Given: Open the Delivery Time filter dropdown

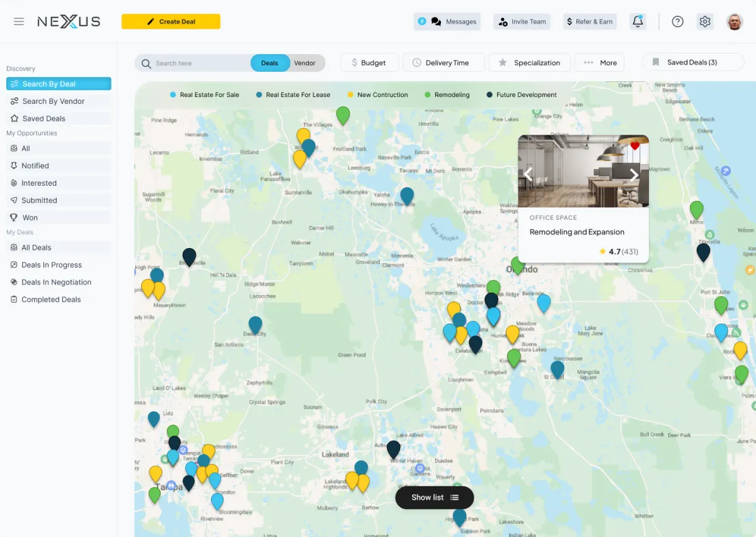Looking at the screenshot, I should click(444, 63).
